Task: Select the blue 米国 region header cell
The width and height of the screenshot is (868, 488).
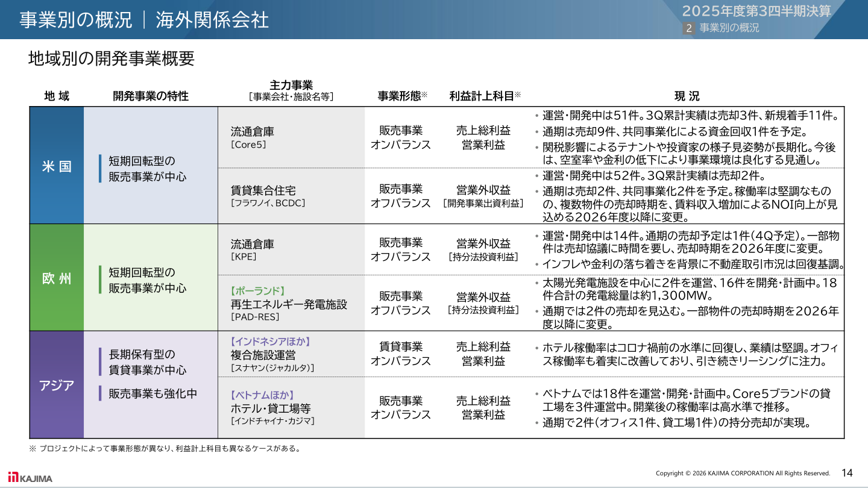Action: [x=57, y=166]
